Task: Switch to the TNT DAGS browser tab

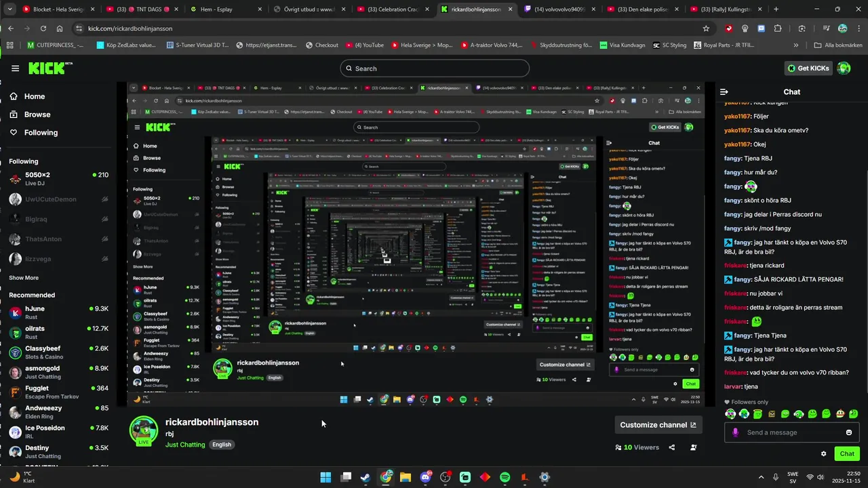Action: coord(144,9)
